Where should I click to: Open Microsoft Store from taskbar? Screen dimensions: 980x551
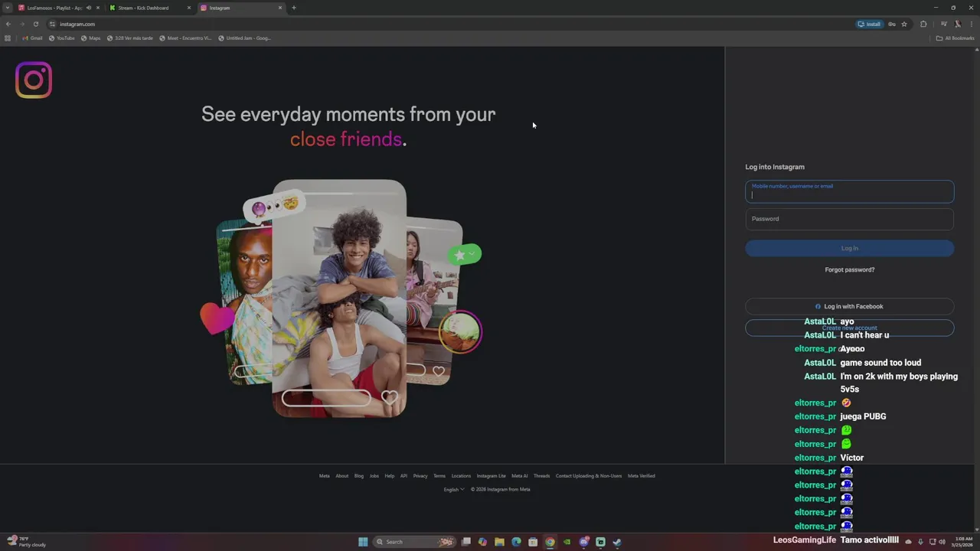pos(533,542)
